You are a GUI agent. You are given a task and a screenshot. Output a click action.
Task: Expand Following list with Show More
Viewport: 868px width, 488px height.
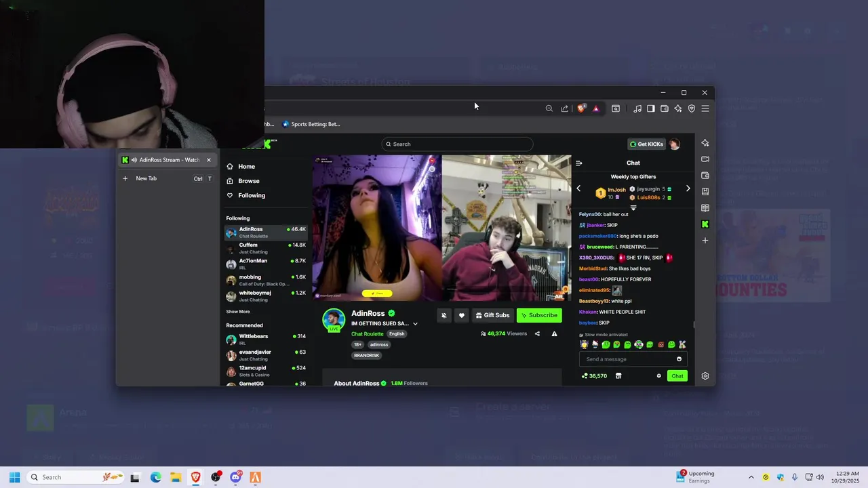point(238,312)
